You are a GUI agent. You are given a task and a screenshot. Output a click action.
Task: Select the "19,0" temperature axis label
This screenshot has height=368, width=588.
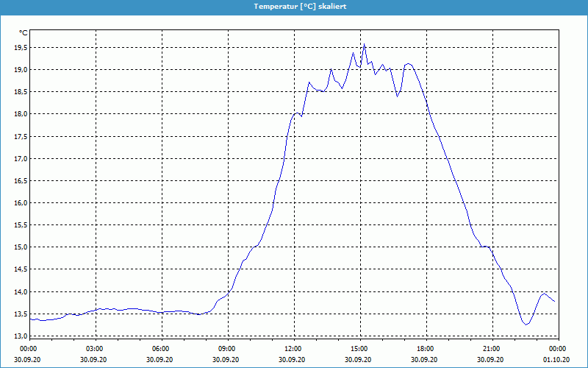pos(21,70)
